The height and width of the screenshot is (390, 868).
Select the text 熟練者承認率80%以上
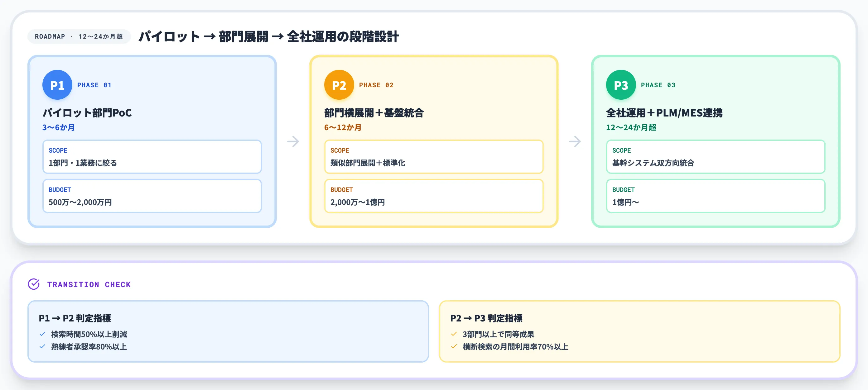(89, 347)
